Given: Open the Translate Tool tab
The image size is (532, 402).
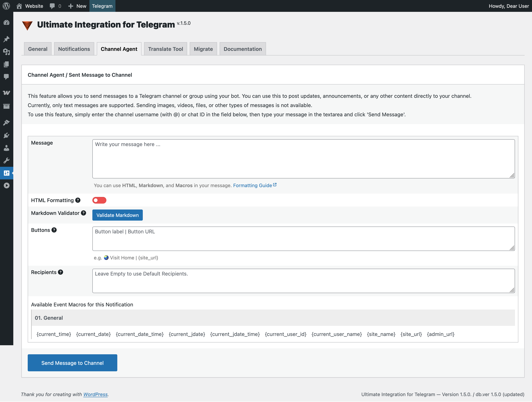Looking at the screenshot, I should pos(166,49).
